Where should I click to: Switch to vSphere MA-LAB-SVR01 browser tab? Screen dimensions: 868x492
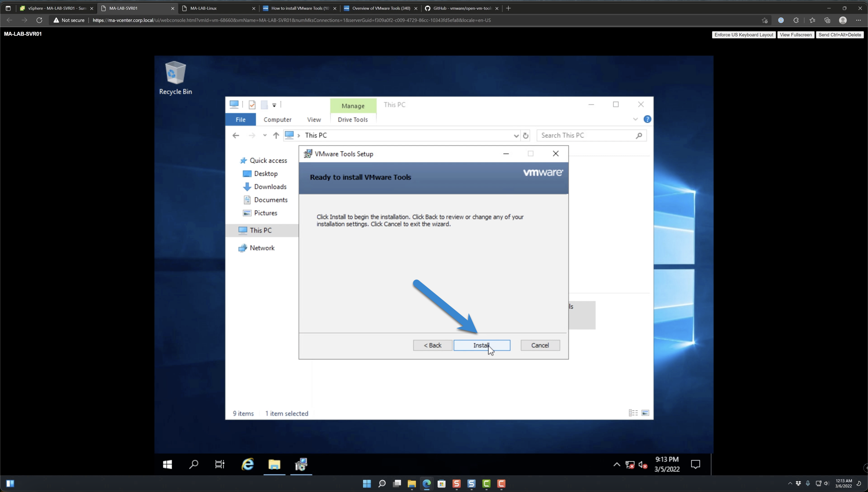click(x=56, y=8)
